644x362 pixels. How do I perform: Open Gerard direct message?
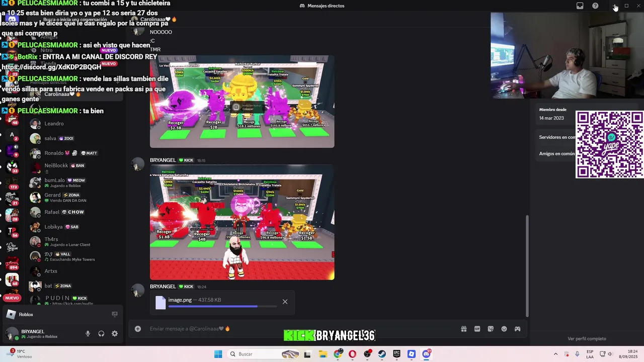(75, 197)
